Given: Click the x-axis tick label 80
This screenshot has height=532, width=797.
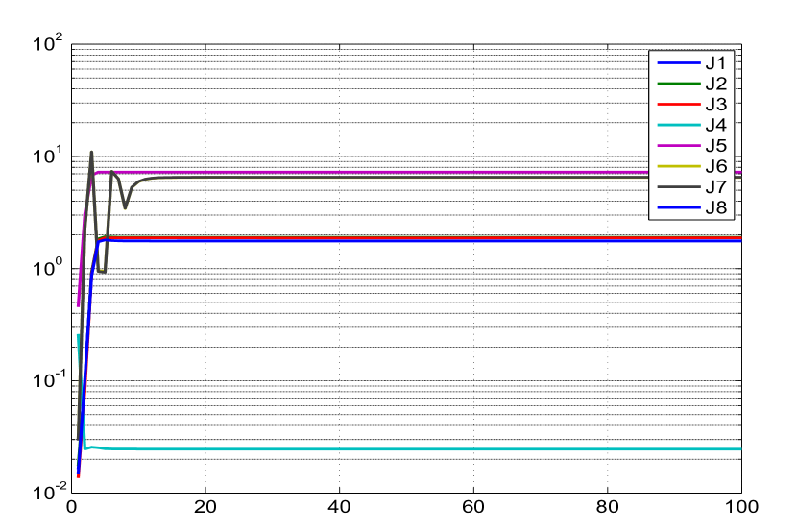Looking at the screenshot, I should pos(607,506).
